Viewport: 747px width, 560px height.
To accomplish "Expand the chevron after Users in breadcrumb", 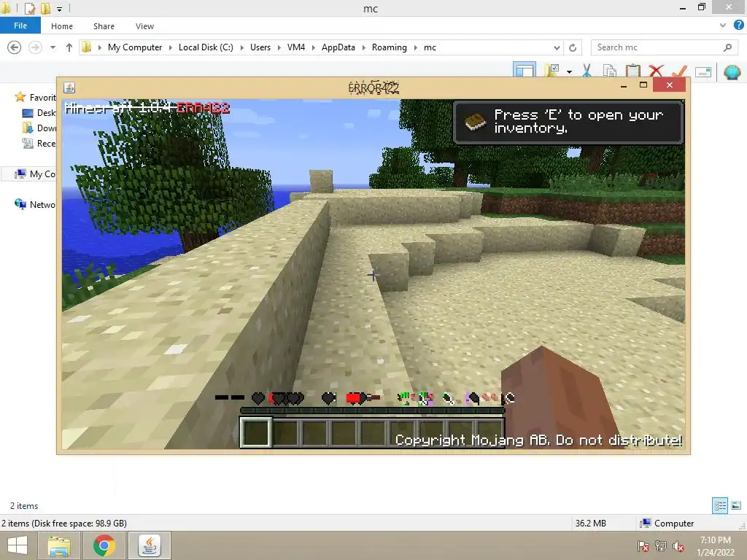I will coord(279,47).
